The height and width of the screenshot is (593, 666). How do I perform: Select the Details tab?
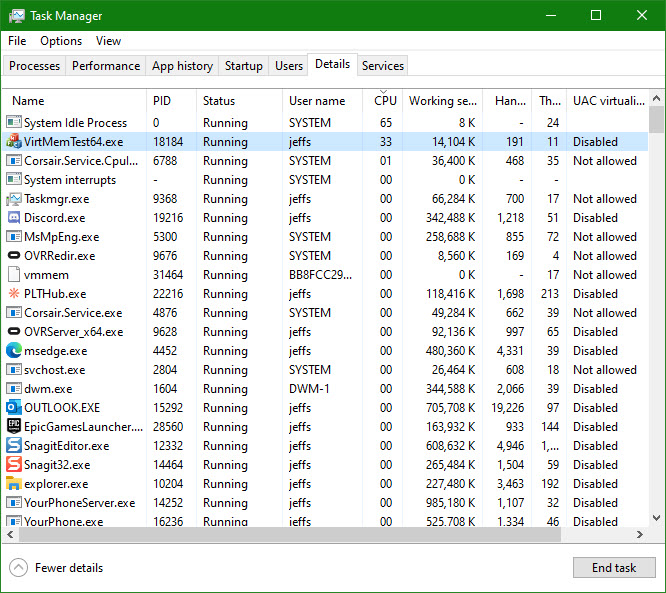pos(333,64)
